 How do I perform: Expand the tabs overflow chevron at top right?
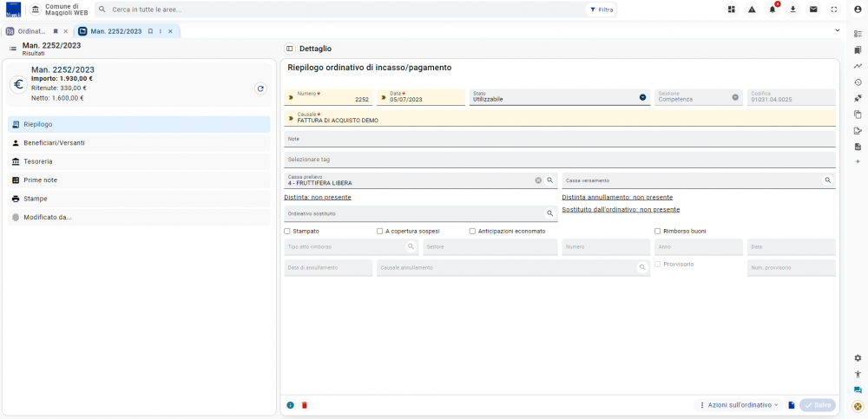click(837, 30)
